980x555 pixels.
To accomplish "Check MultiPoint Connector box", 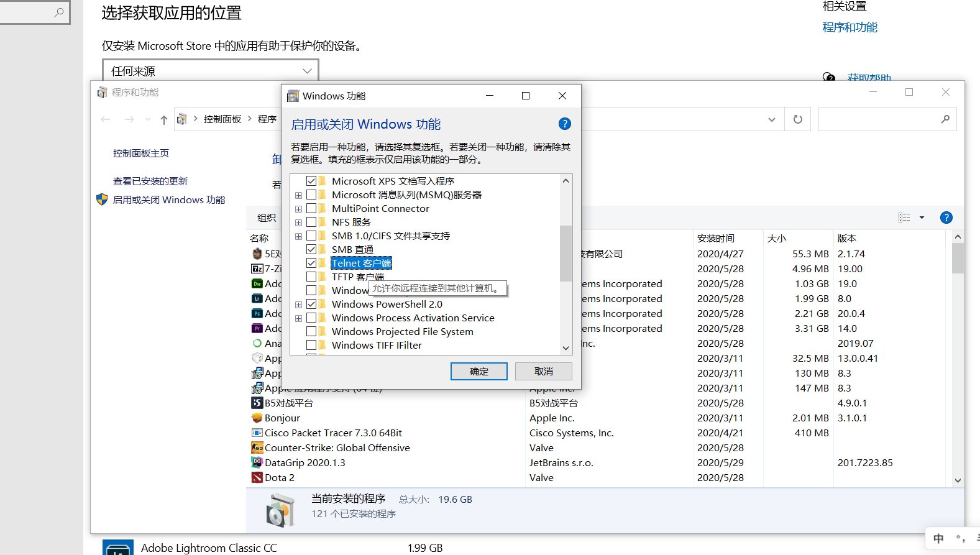I will (311, 208).
